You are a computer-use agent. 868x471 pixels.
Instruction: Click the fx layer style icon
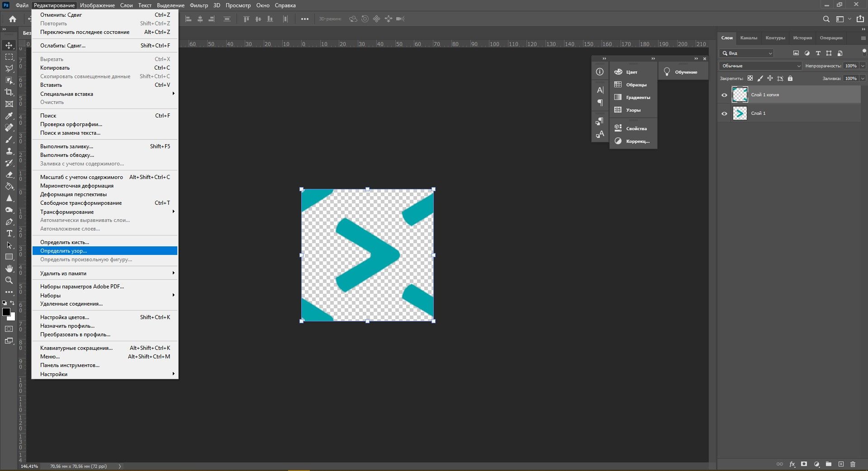click(792, 464)
